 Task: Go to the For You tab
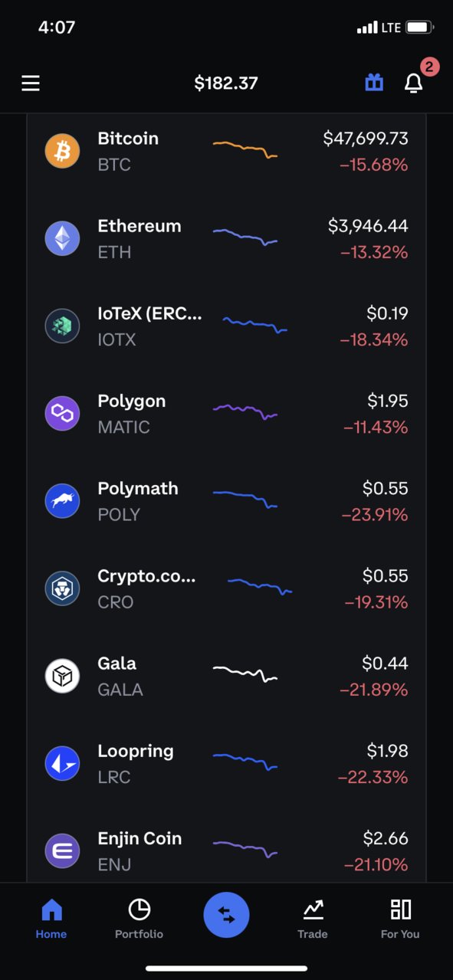pyautogui.click(x=400, y=918)
